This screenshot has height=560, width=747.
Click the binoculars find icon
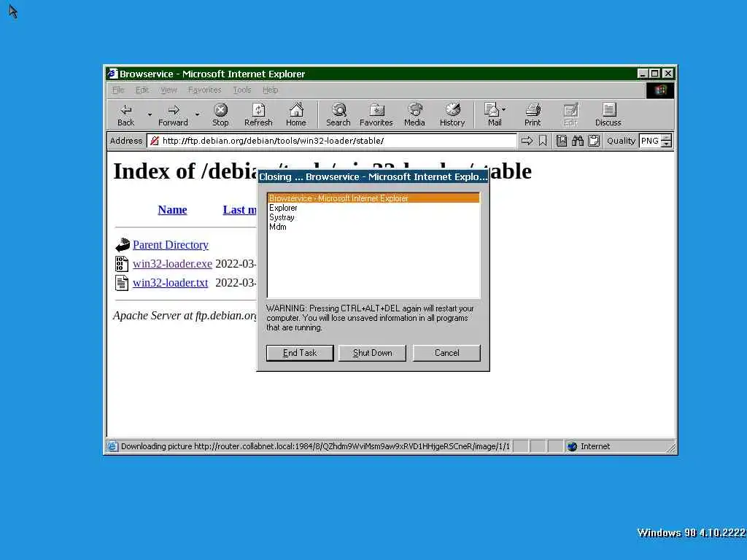(x=578, y=141)
